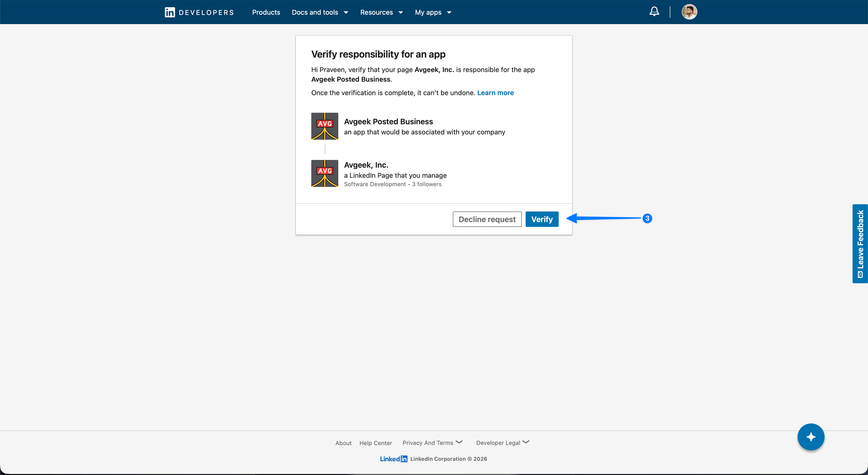Open the Learn more link

tap(495, 93)
